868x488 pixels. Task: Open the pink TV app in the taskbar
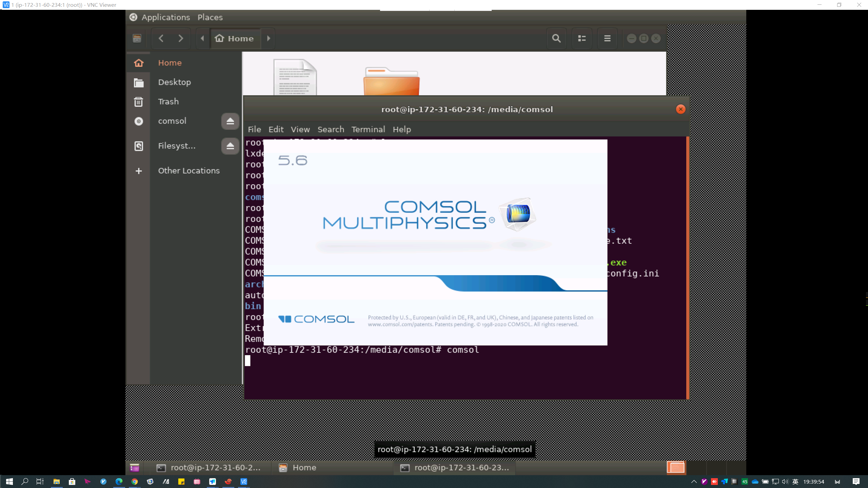197,482
